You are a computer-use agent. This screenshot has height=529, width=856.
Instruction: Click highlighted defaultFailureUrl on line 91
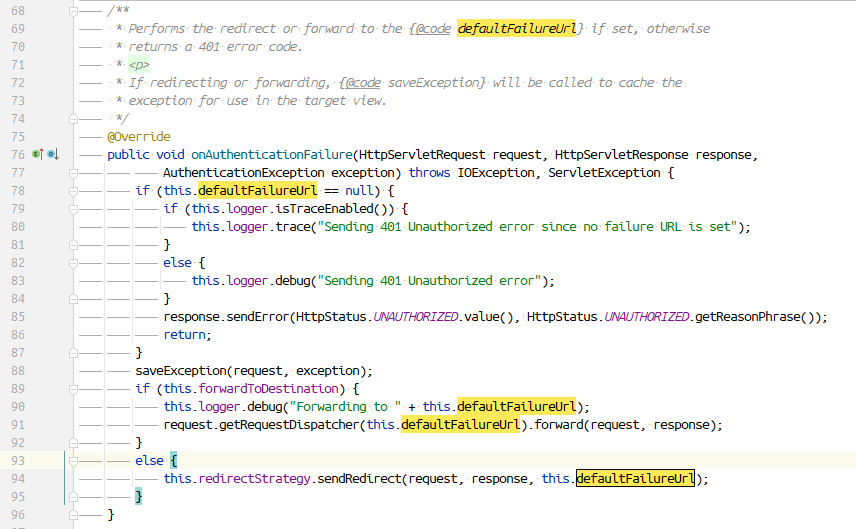coord(460,425)
